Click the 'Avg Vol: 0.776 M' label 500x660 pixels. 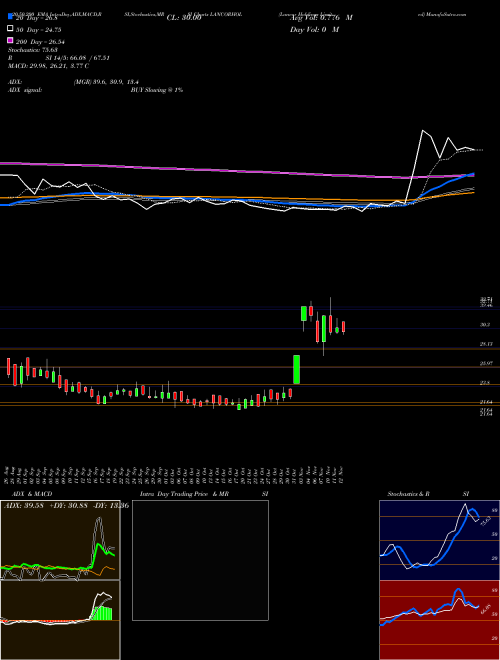[321, 18]
